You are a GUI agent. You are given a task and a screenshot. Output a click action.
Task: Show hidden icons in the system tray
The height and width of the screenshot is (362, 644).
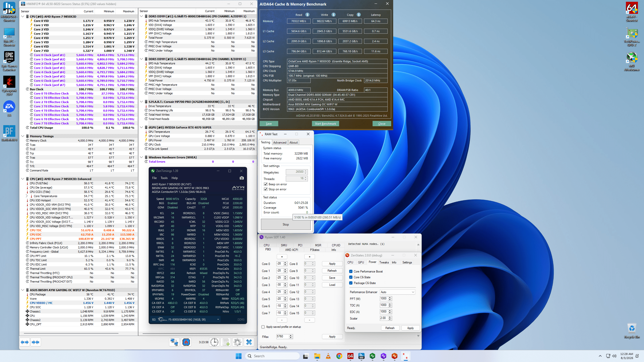tap(600, 356)
